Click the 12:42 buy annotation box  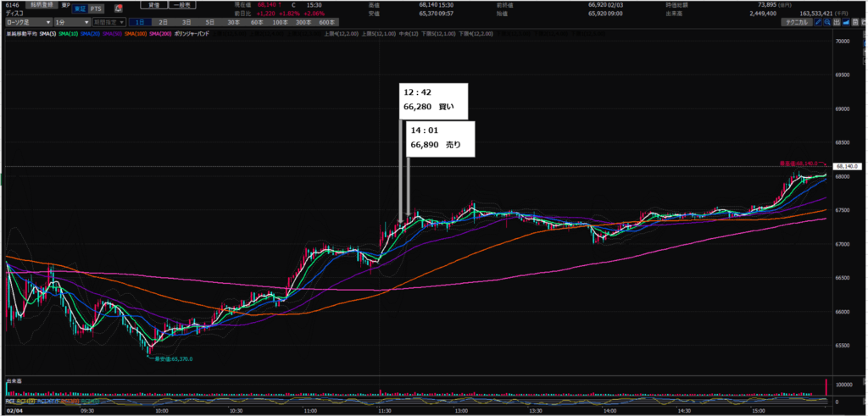[431, 101]
